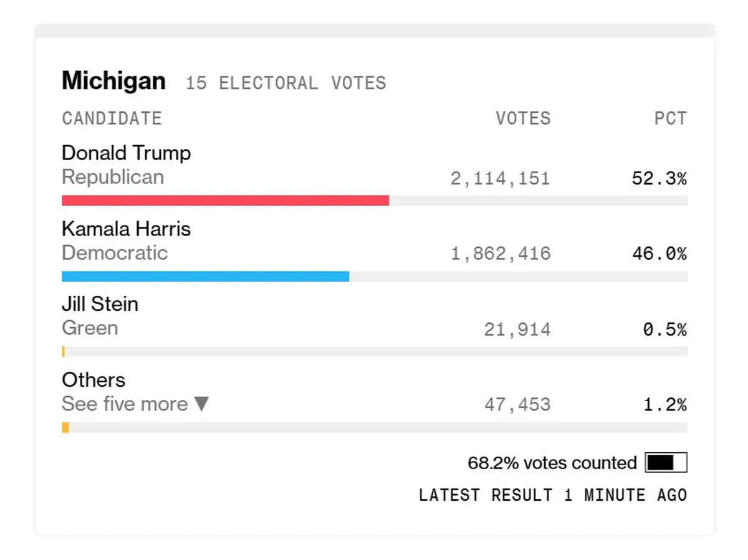Click the Others row label
Image resolution: width=748 pixels, height=560 pixels.
click(93, 380)
